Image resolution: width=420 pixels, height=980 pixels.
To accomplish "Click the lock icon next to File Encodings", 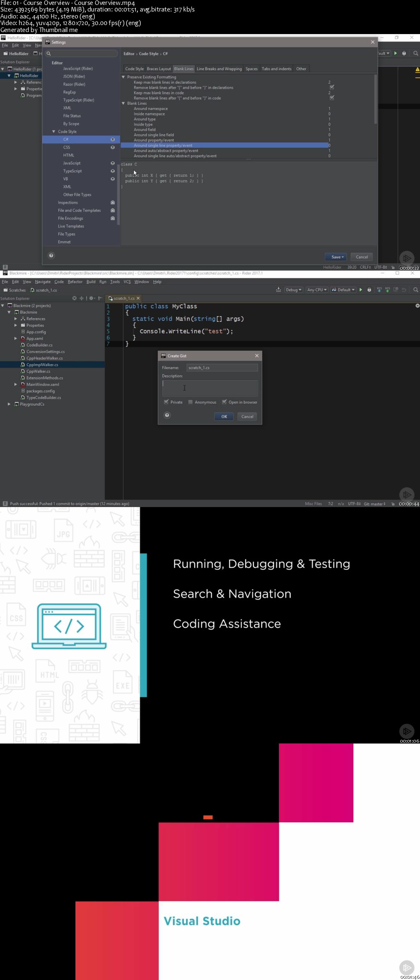I will click(113, 218).
